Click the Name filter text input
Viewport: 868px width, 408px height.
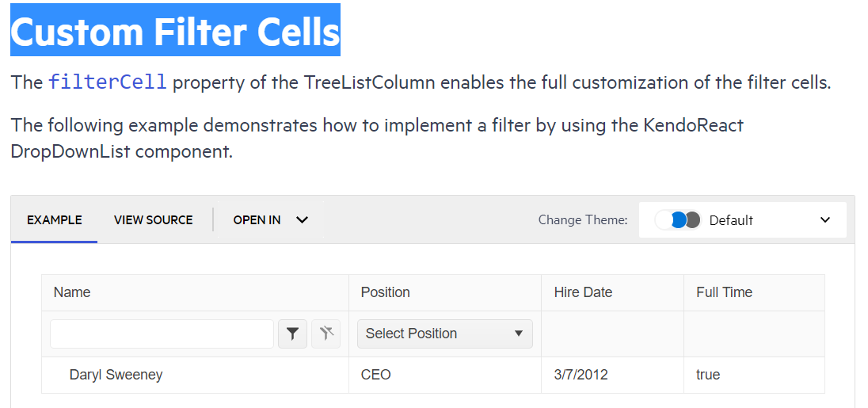[x=162, y=334]
